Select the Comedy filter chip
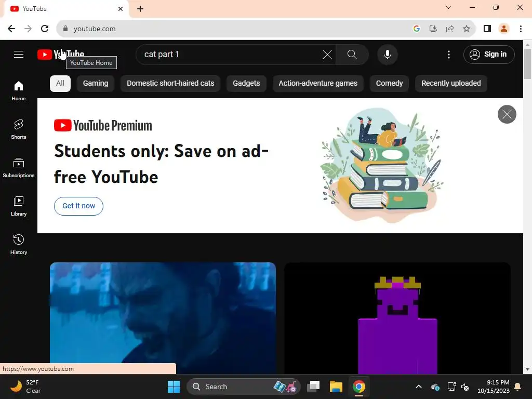This screenshot has width=532, height=399. click(x=389, y=84)
